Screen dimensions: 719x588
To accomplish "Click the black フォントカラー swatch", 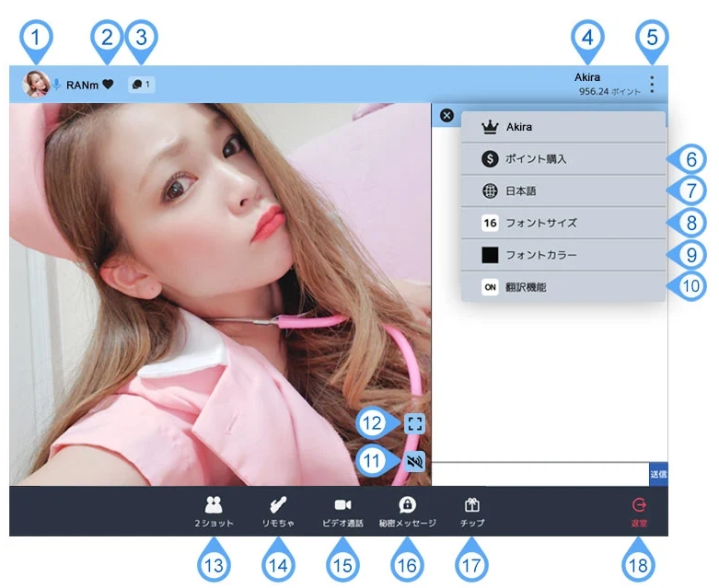I will [x=490, y=255].
